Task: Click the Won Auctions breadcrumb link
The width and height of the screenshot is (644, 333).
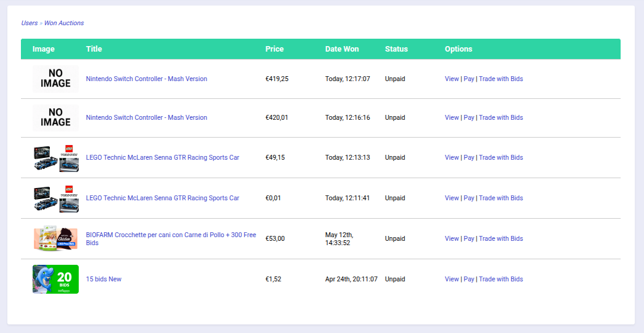Action: (63, 23)
